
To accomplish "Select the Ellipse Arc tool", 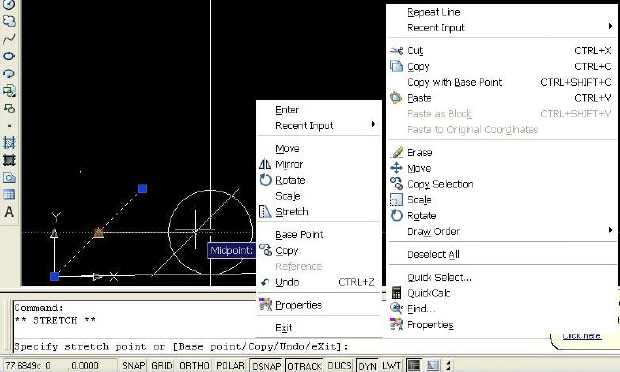I will click(x=9, y=74).
